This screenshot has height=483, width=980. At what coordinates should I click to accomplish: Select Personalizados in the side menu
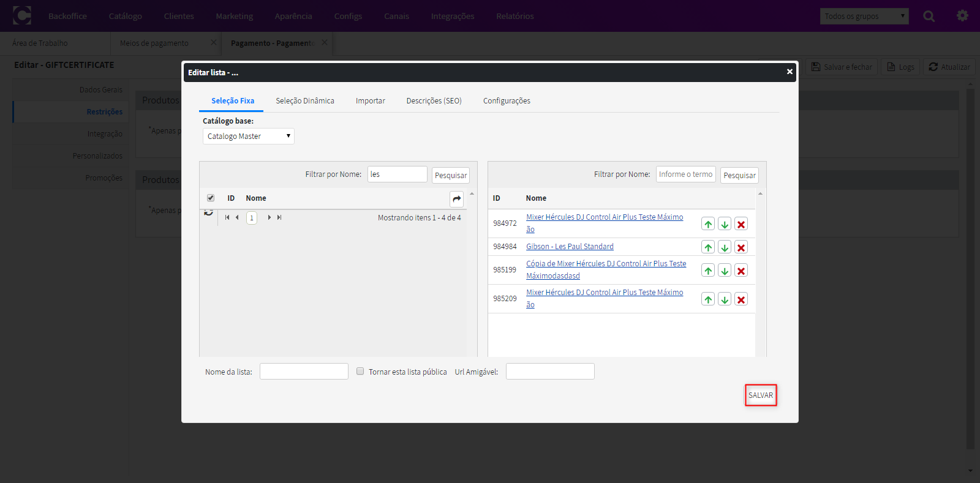point(71,155)
